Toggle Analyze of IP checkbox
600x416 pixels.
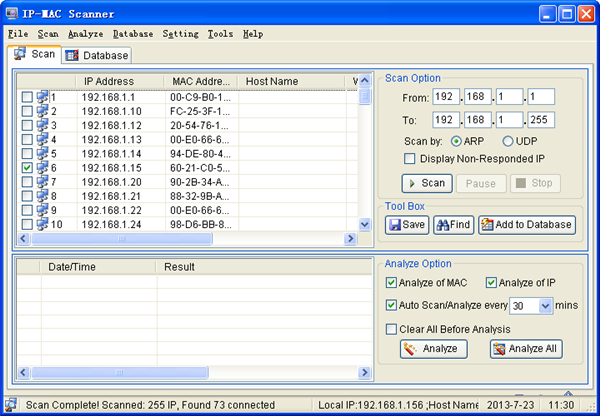[x=491, y=283]
